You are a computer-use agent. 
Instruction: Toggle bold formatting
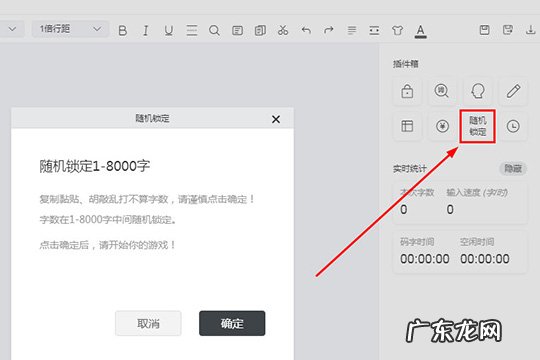tap(123, 31)
